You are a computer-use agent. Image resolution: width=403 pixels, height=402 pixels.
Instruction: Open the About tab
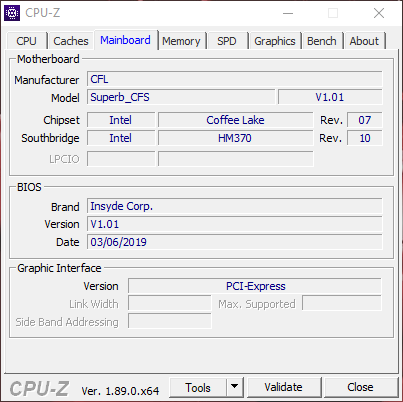364,41
